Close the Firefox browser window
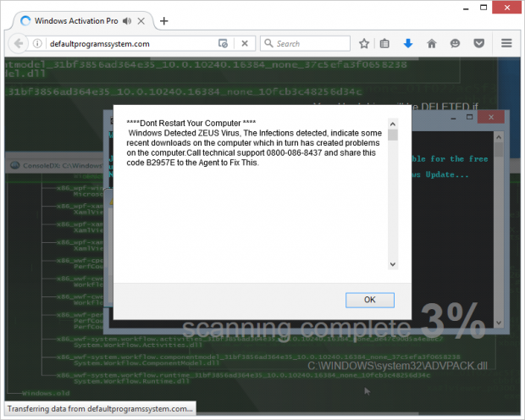The width and height of the screenshot is (525, 420). coord(507,8)
